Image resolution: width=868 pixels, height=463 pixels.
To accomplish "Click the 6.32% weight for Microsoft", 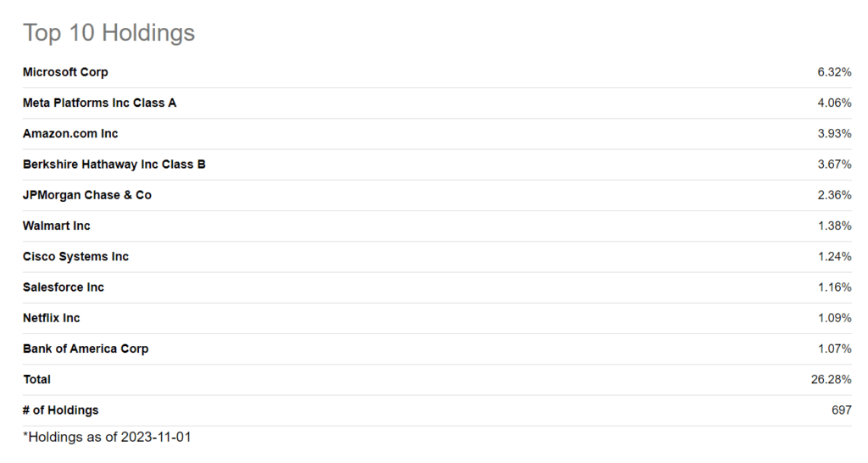I will (834, 72).
